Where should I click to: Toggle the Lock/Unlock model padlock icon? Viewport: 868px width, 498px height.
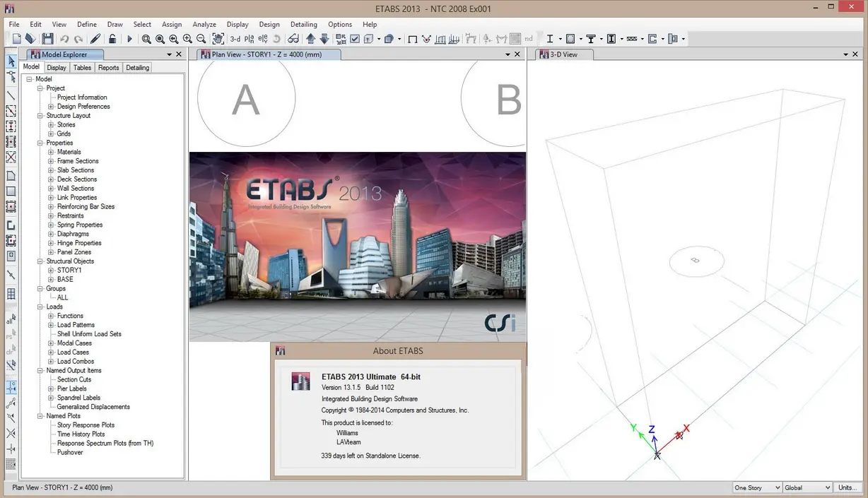pyautogui.click(x=112, y=39)
